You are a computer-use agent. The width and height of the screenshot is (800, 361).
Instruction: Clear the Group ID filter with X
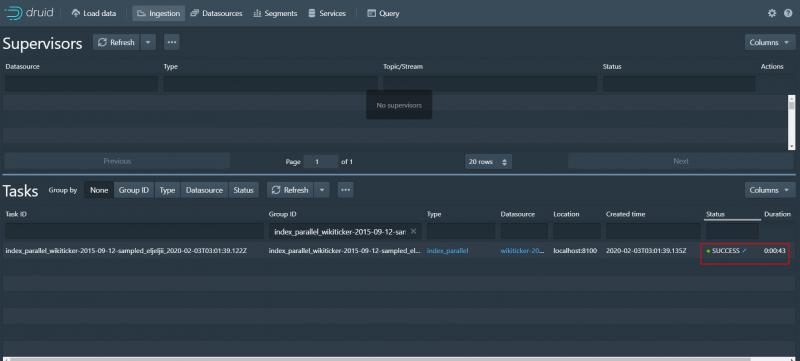(413, 231)
